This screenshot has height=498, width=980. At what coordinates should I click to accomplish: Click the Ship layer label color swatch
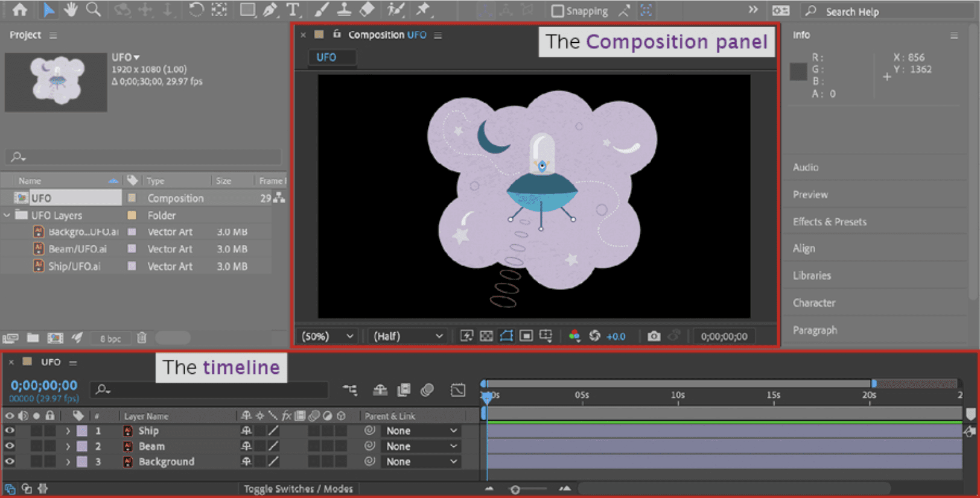click(82, 431)
